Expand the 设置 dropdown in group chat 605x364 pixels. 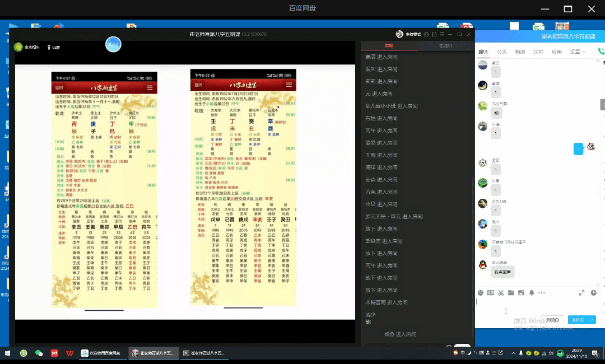tap(578, 52)
